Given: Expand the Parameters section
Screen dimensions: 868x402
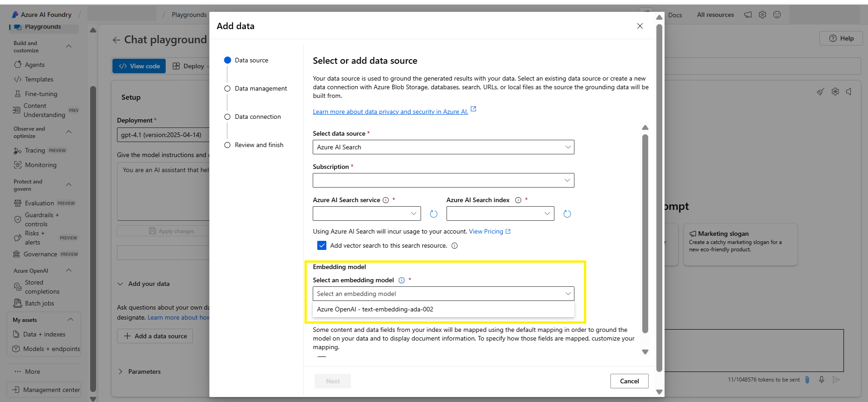Looking at the screenshot, I should [120, 371].
